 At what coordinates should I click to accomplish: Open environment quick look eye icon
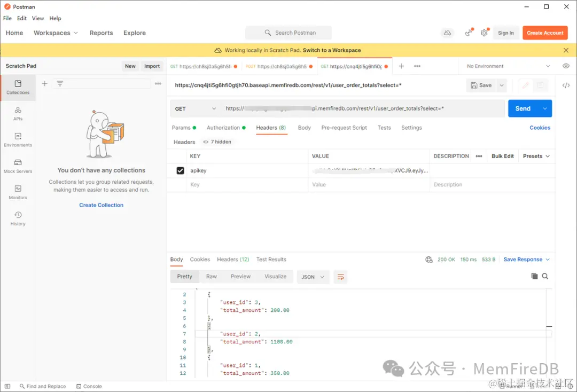click(566, 66)
